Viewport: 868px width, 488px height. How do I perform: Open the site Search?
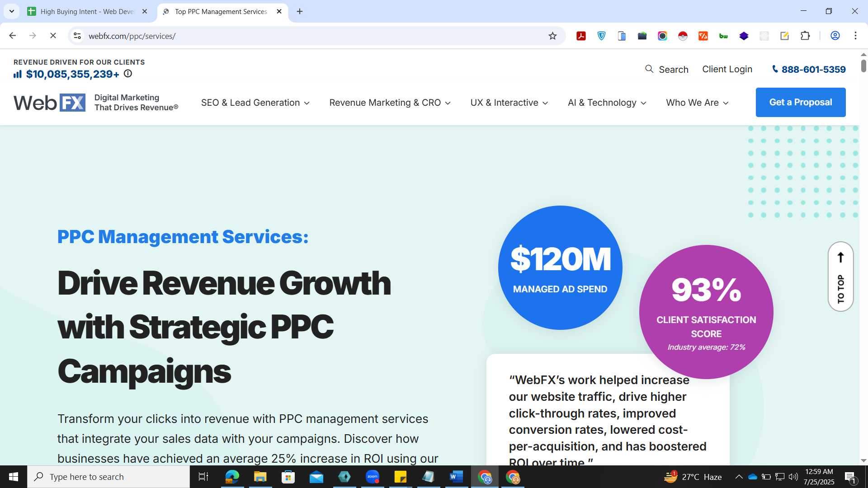(x=667, y=69)
